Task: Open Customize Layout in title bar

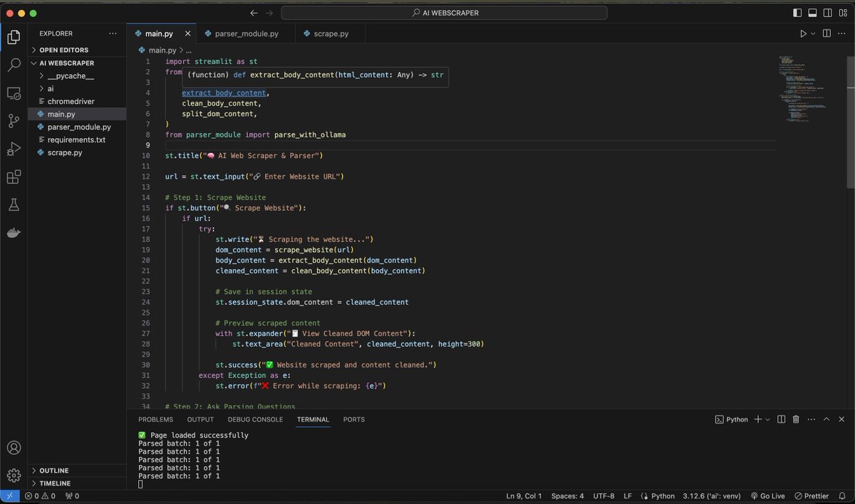Action: pos(843,13)
